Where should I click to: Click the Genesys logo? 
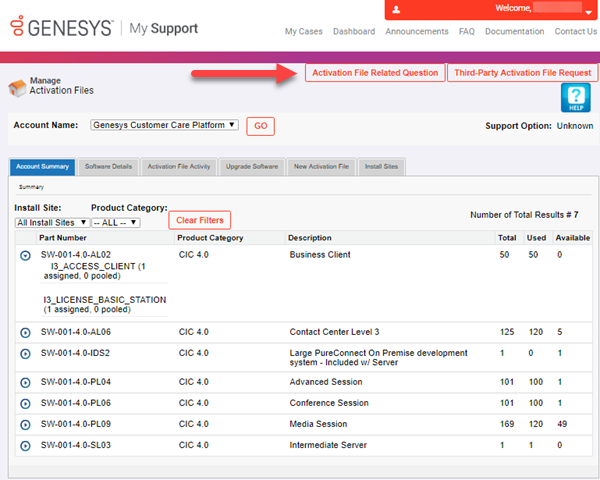62,27
